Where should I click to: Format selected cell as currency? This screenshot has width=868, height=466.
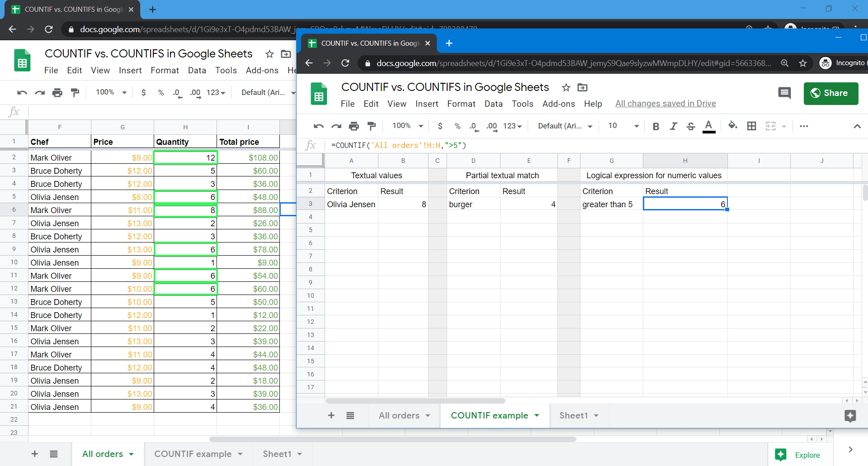point(440,126)
